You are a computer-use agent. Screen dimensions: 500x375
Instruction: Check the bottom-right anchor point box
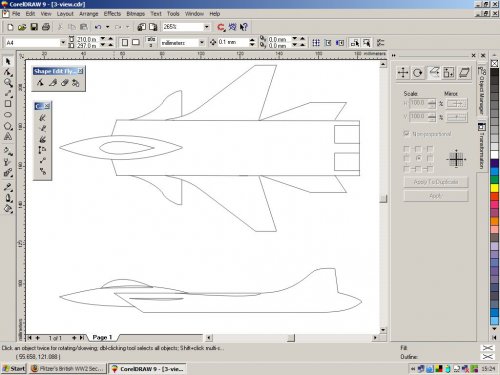click(430, 169)
